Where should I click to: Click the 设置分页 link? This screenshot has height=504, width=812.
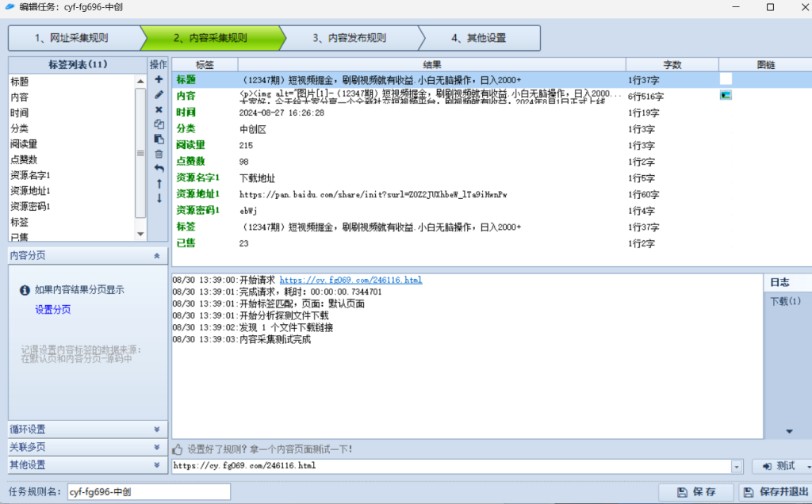[52, 310]
